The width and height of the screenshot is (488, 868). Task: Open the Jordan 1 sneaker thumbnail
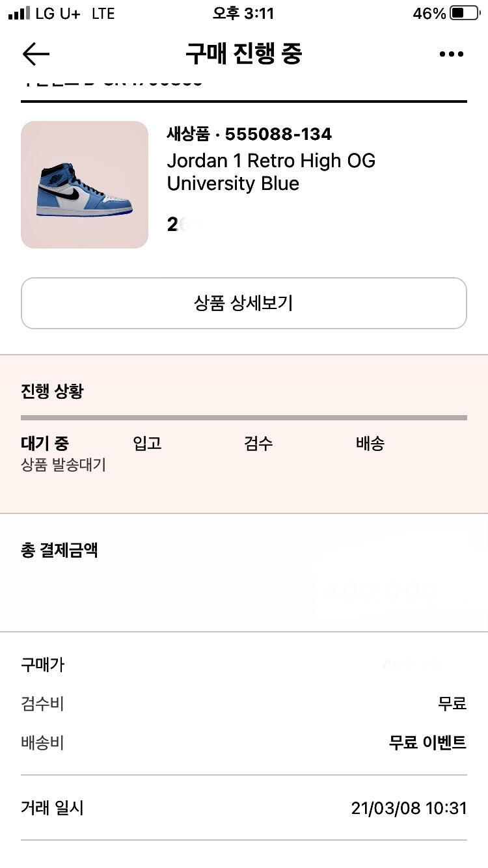[85, 185]
